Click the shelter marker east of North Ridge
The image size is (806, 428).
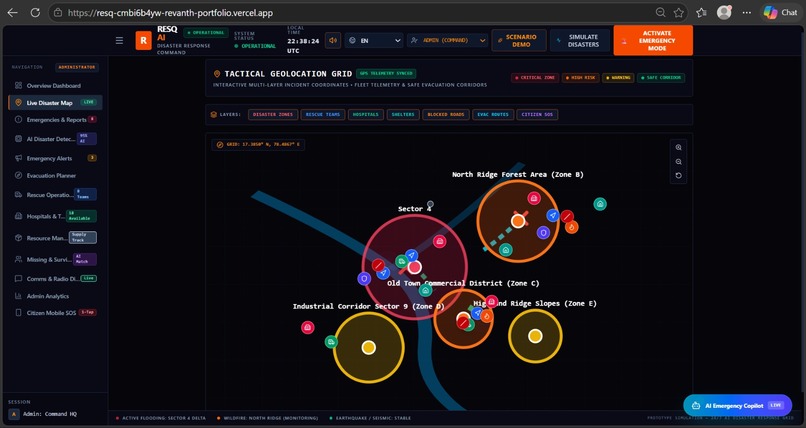tap(600, 204)
